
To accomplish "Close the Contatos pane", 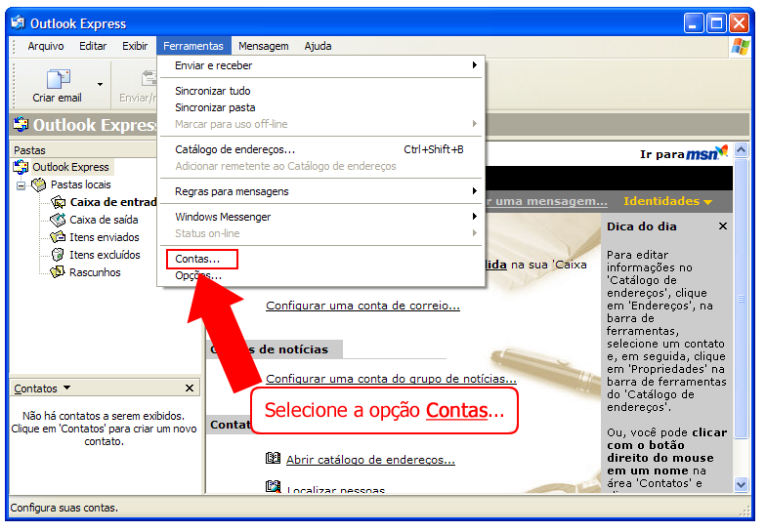I will click(x=190, y=389).
